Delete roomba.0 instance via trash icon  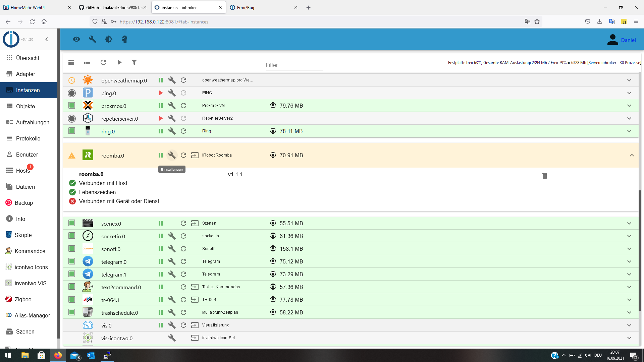click(544, 176)
